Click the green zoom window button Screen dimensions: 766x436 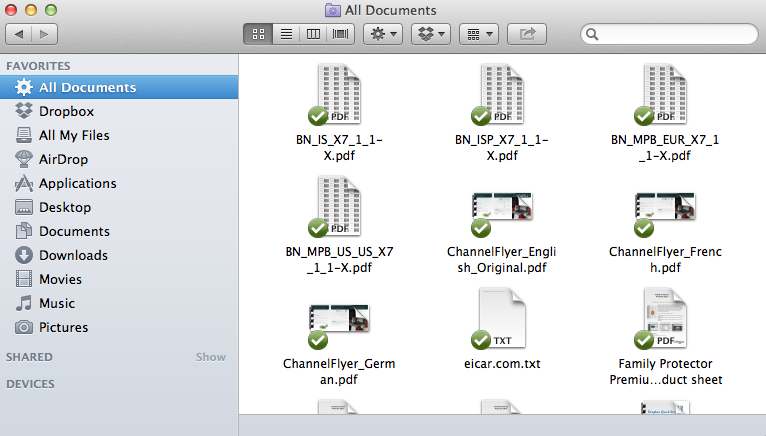point(51,10)
